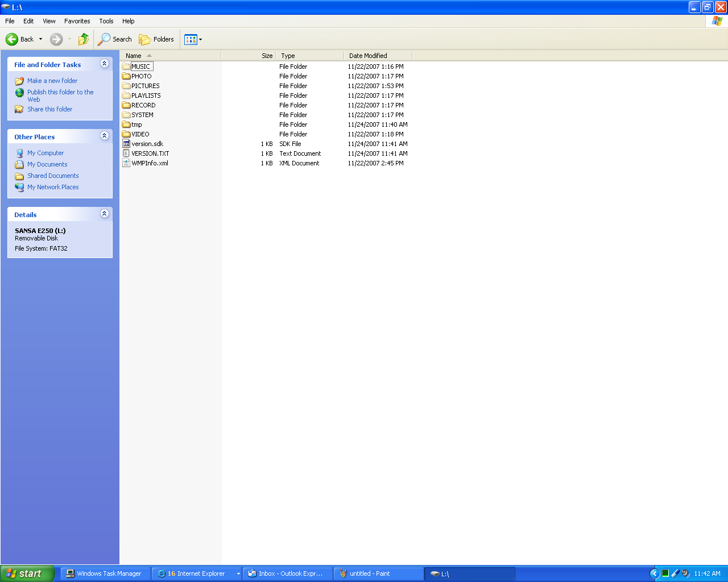Click the Windows Start button

[27, 573]
